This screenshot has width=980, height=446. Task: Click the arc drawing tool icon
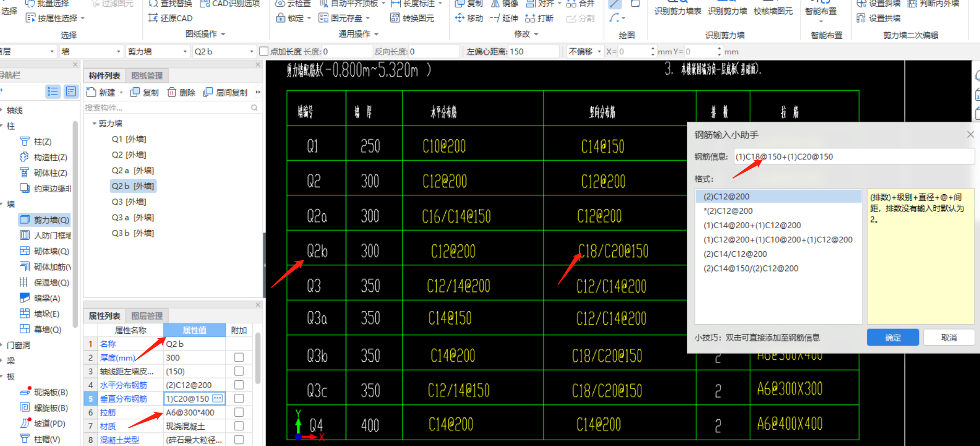615,18
